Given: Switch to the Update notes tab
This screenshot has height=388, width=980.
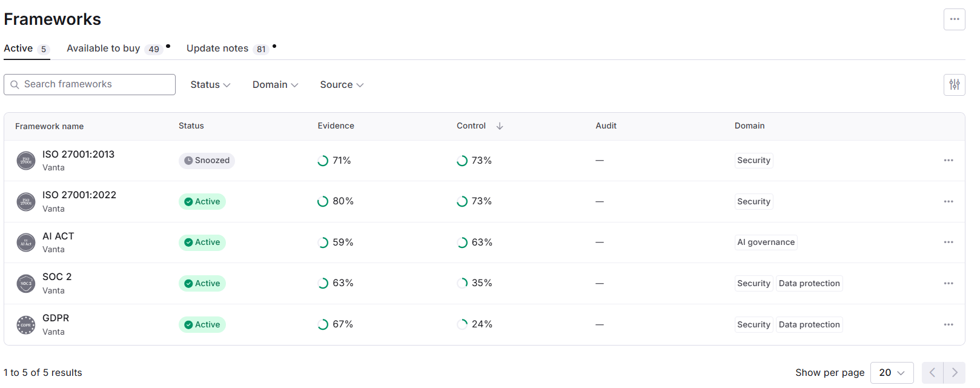Looking at the screenshot, I should (x=227, y=48).
